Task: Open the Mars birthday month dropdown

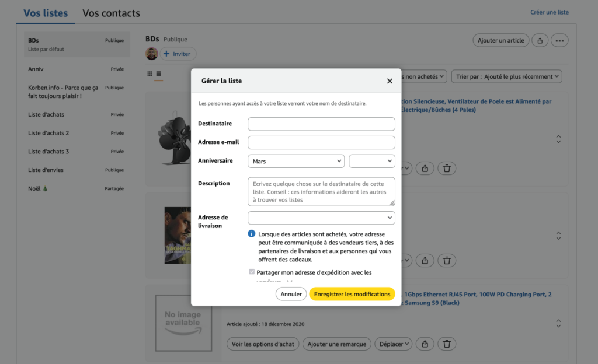Action: pyautogui.click(x=296, y=161)
